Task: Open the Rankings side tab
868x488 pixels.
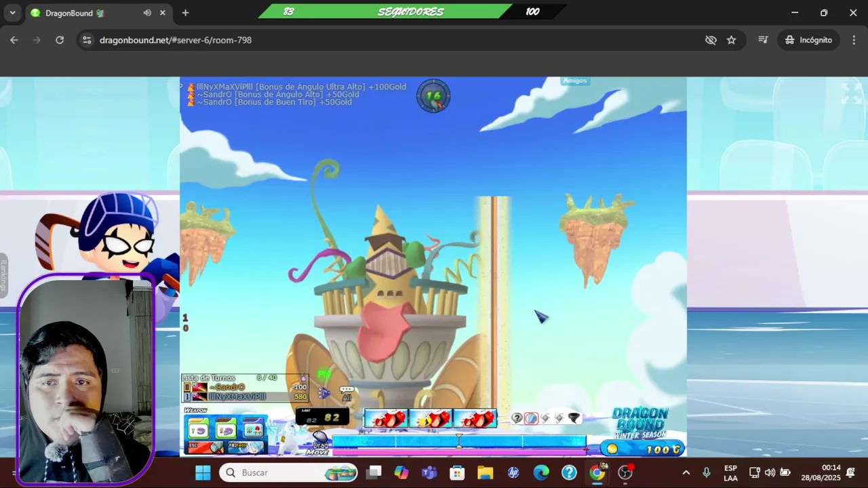Action: (3, 274)
